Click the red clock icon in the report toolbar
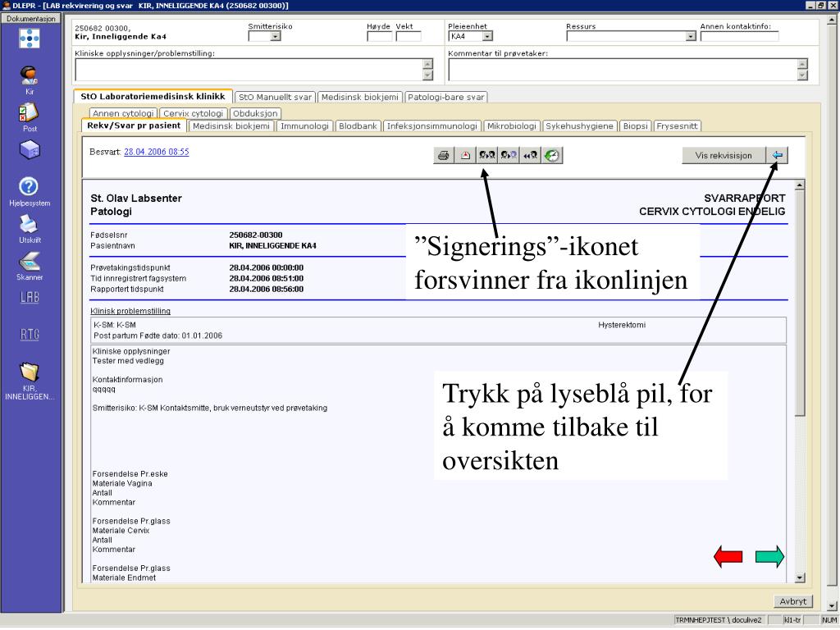This screenshot has width=840, height=630. 465,155
